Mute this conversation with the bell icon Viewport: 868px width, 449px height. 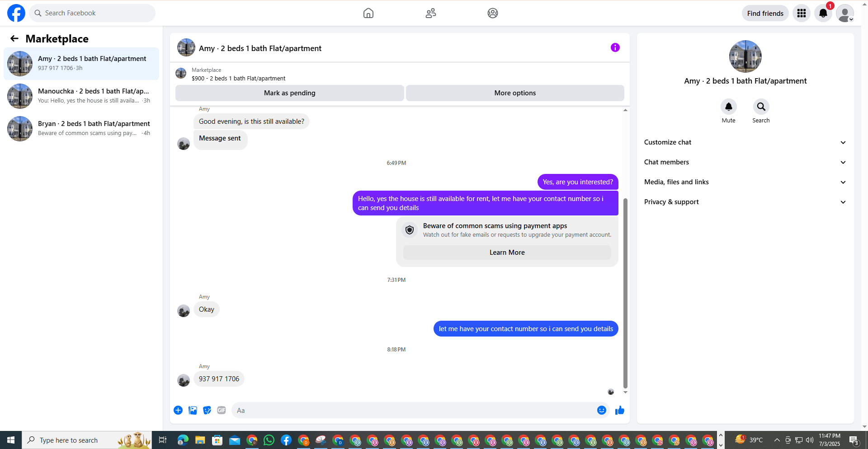[729, 107]
